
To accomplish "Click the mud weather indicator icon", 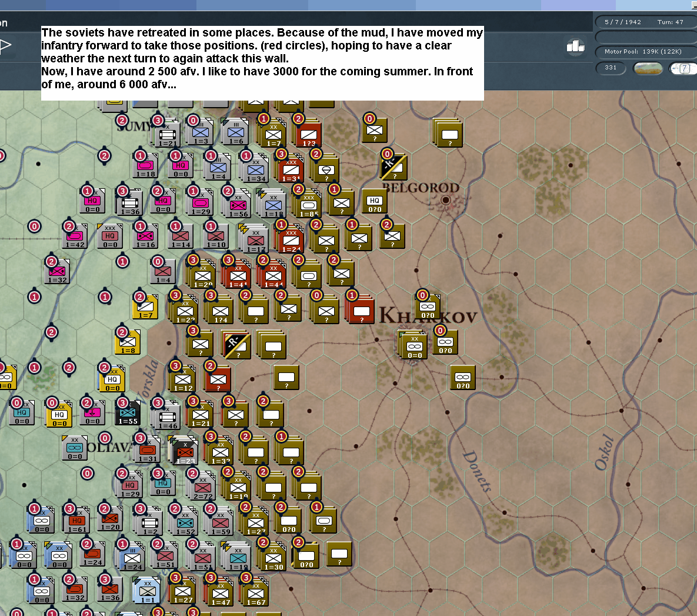I will point(648,68).
